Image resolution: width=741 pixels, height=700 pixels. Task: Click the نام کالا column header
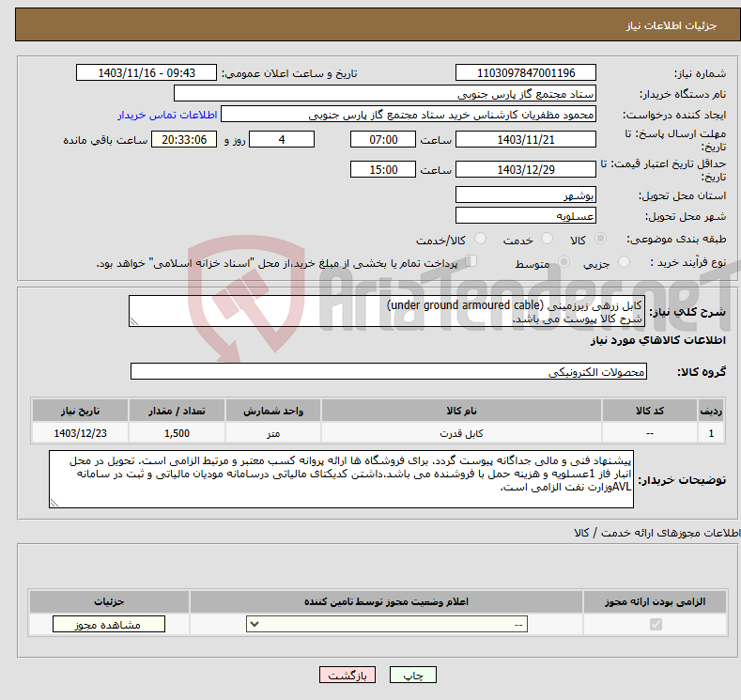[x=461, y=411]
